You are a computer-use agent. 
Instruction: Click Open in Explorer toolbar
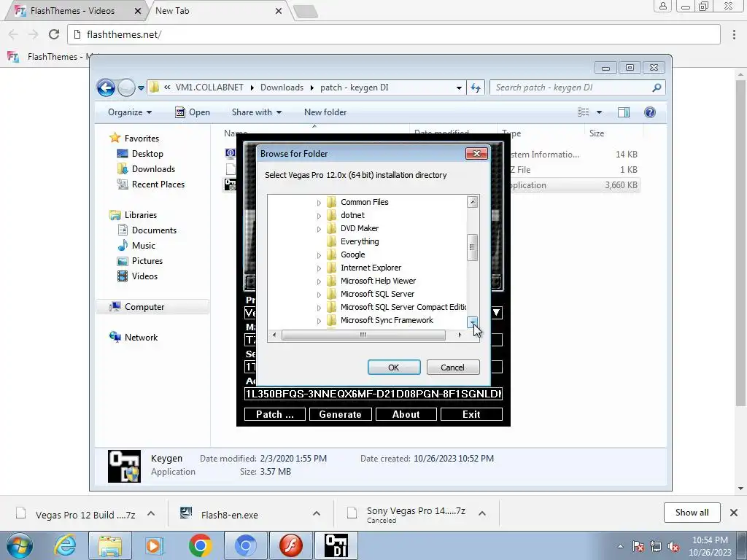click(x=193, y=112)
